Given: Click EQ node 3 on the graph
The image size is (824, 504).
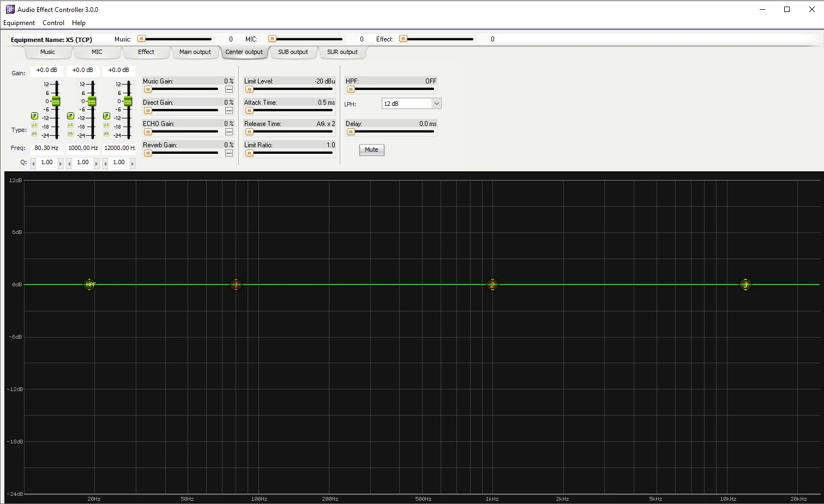Looking at the screenshot, I should (x=745, y=285).
